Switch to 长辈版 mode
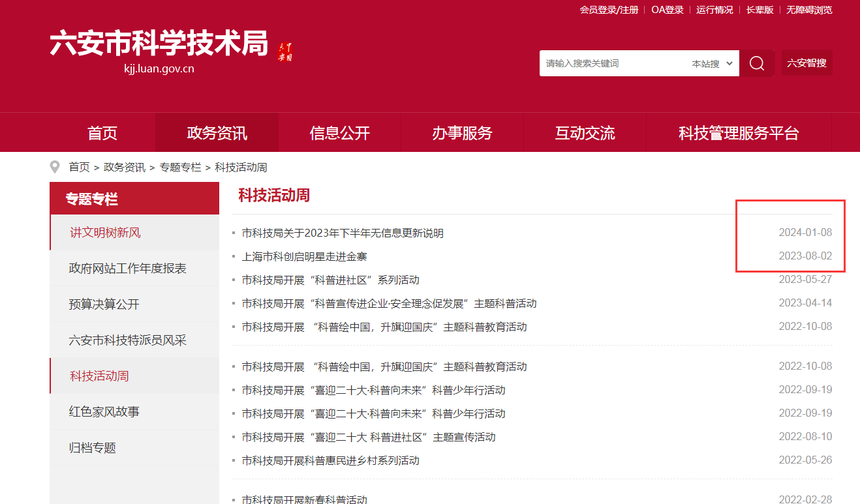Image resolution: width=860 pixels, height=504 pixels. click(x=760, y=10)
